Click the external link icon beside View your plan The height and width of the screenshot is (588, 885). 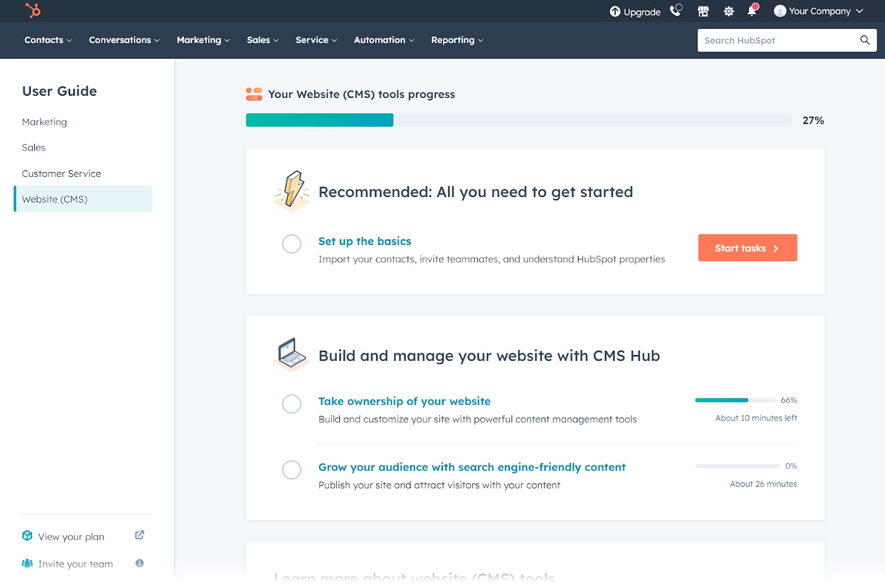[139, 534]
